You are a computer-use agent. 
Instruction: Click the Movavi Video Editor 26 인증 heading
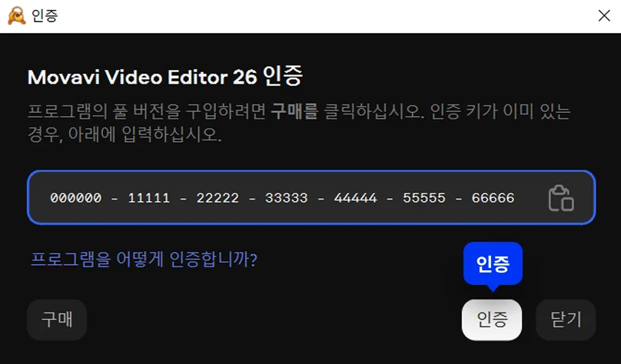(165, 76)
